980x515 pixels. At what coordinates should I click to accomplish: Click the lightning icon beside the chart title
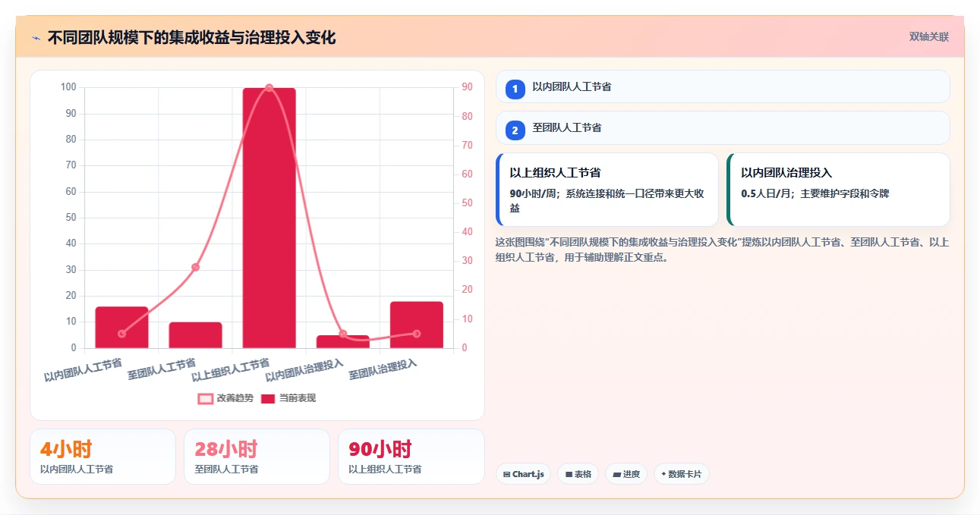point(36,37)
